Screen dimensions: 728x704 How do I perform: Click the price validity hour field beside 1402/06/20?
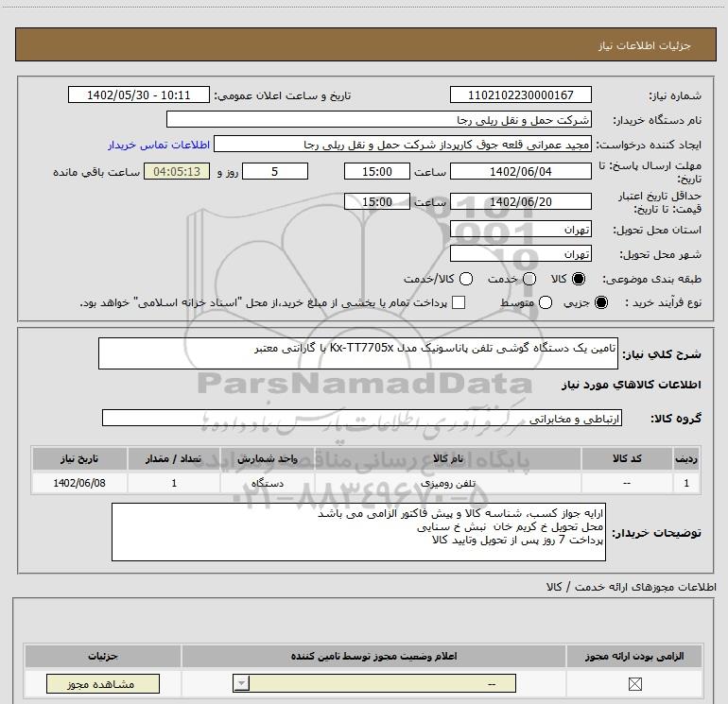point(377,202)
